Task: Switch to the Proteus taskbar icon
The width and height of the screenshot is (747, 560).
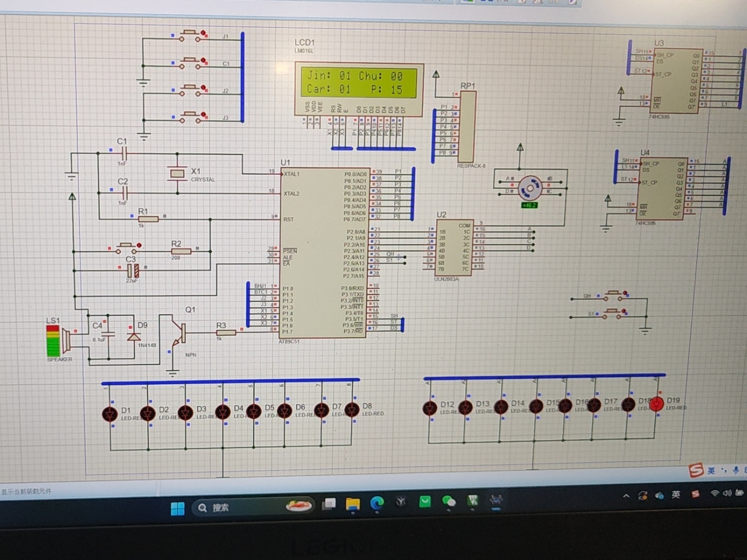Action: (496, 500)
